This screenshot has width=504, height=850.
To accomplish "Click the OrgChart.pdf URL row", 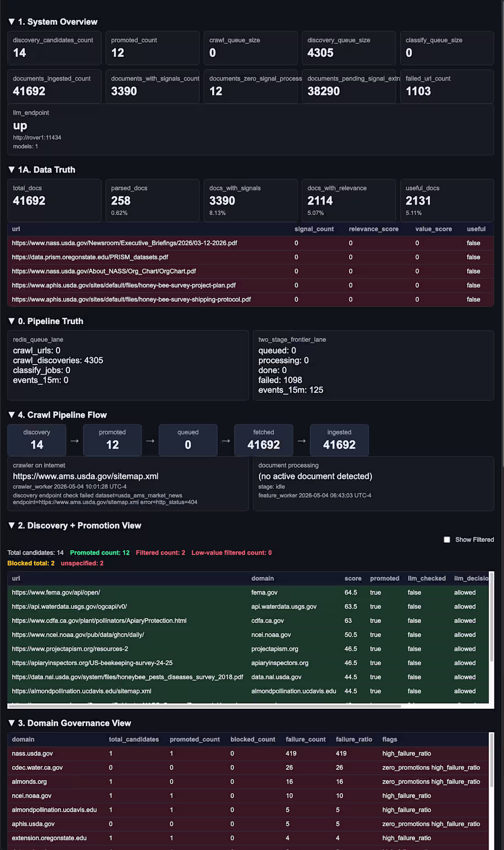I will tap(251, 271).
